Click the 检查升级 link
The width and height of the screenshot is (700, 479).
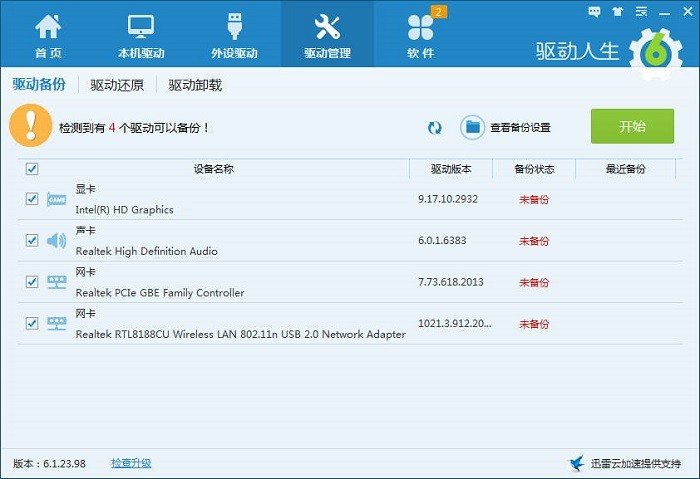pyautogui.click(x=131, y=463)
